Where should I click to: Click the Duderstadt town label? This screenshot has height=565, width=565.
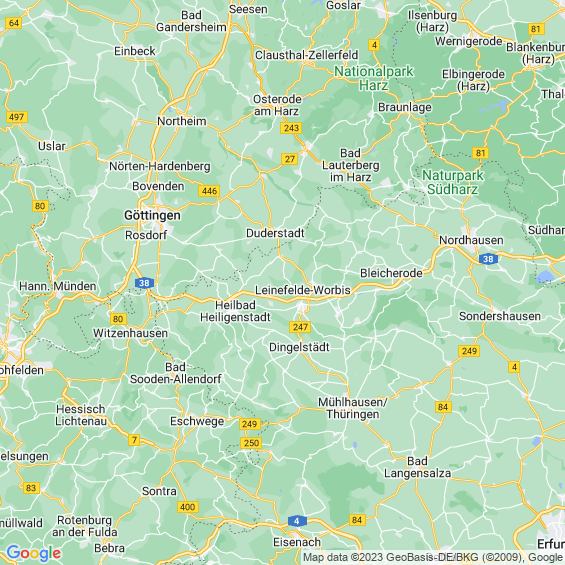tap(275, 233)
